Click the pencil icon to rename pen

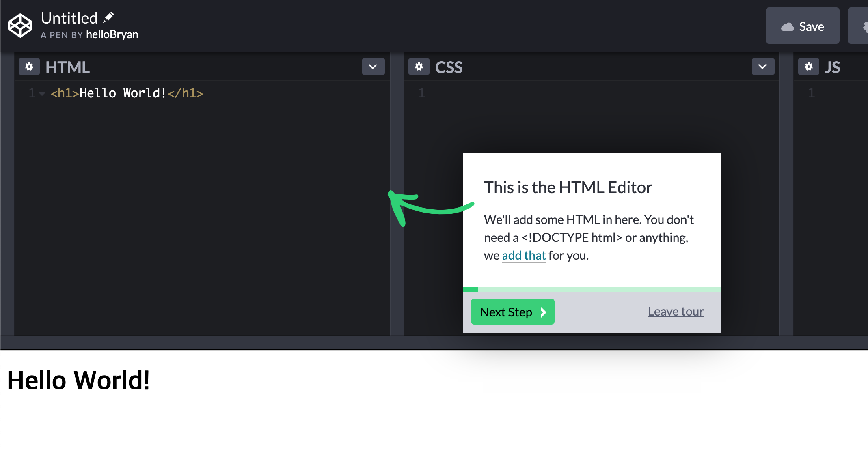[108, 17]
